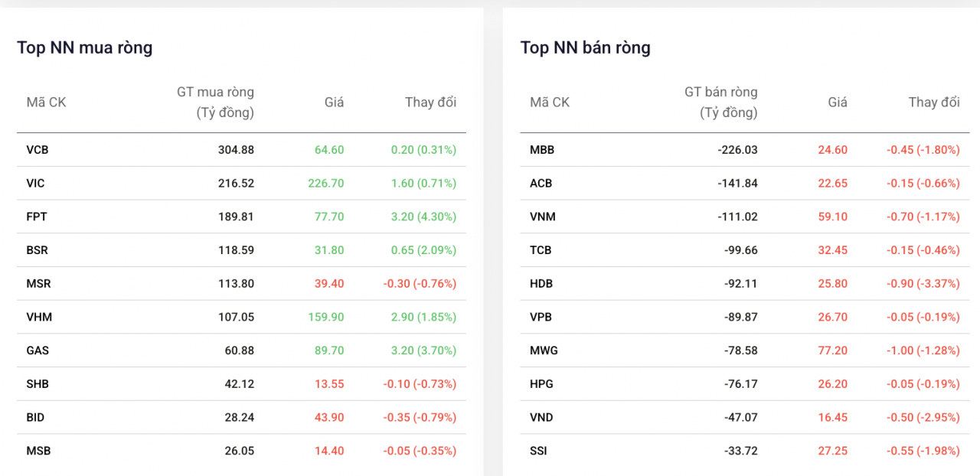This screenshot has height=476, width=980.
Task: Click TCB price 32.45
Action: click(x=833, y=250)
